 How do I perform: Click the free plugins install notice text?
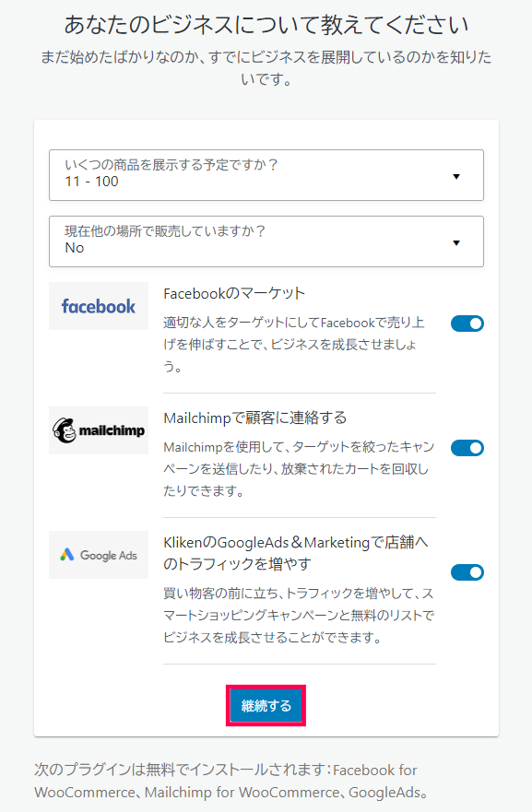231,781
